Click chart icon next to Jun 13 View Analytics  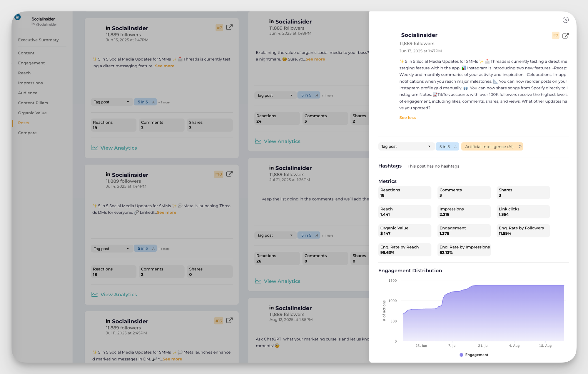coord(94,148)
